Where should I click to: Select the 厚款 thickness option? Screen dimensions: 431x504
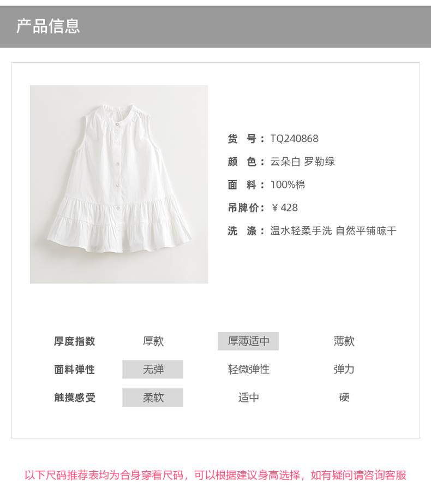(x=153, y=341)
